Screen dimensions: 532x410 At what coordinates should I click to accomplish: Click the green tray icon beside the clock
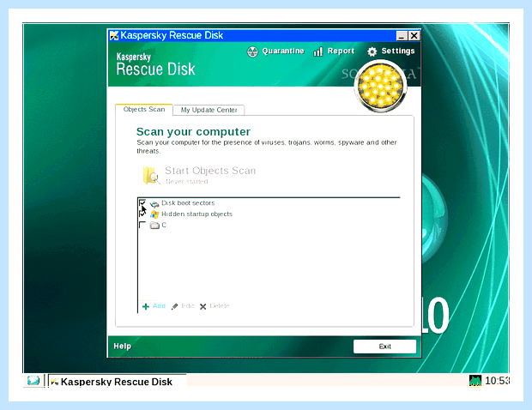point(475,381)
